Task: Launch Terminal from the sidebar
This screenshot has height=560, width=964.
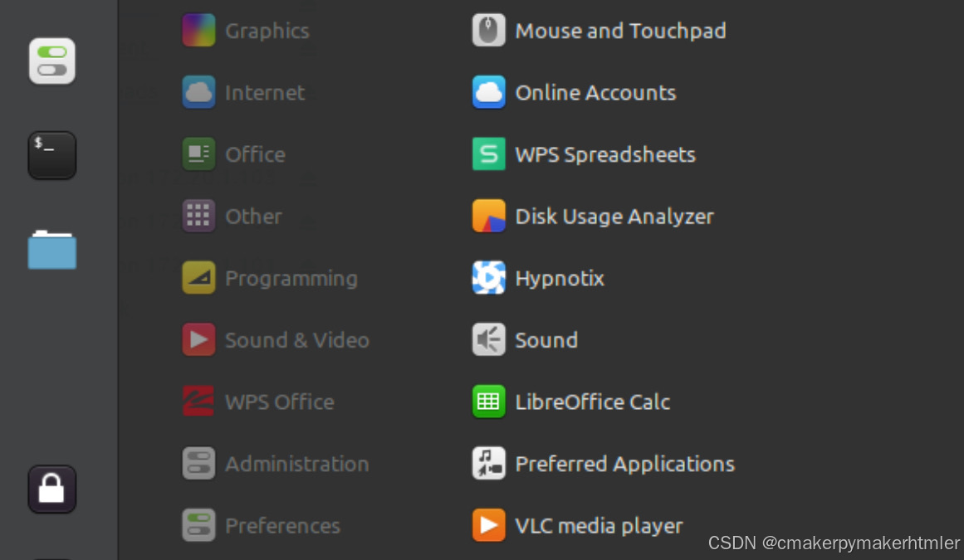Action: coord(52,155)
